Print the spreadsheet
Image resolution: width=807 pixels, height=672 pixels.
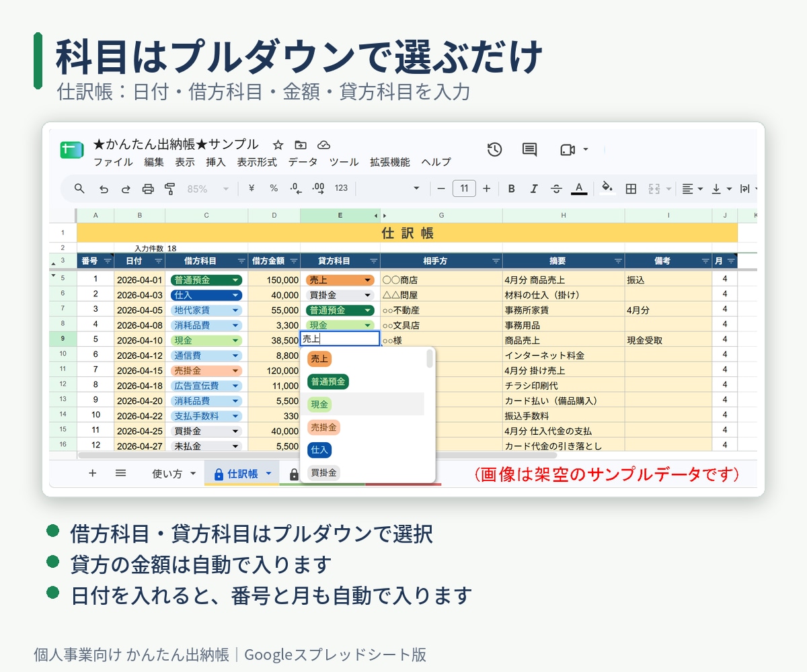click(148, 189)
